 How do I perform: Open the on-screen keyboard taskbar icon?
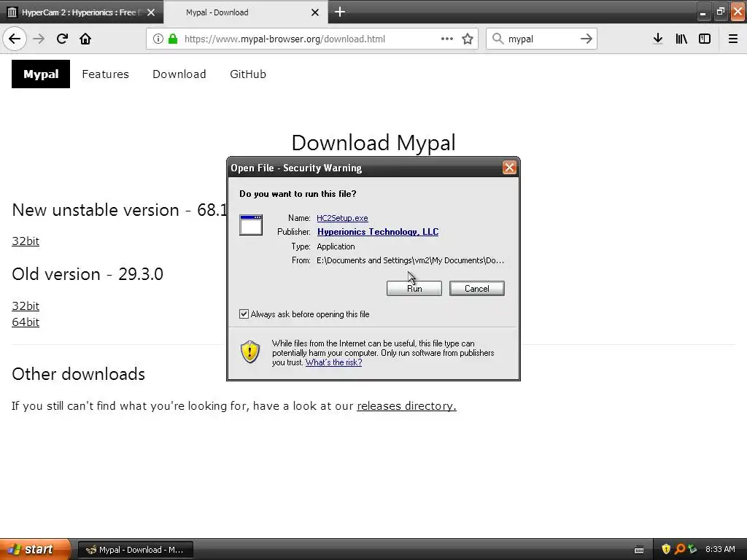[x=639, y=550]
